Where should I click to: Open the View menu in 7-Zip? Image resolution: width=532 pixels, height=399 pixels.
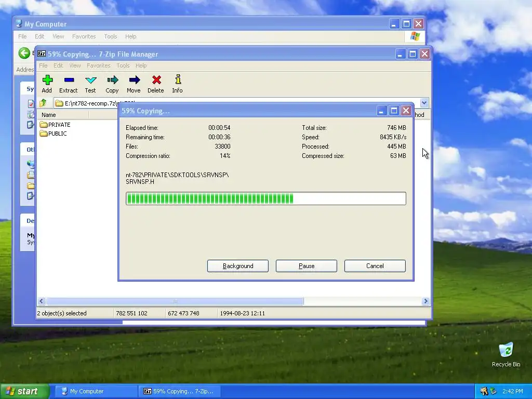pos(75,65)
